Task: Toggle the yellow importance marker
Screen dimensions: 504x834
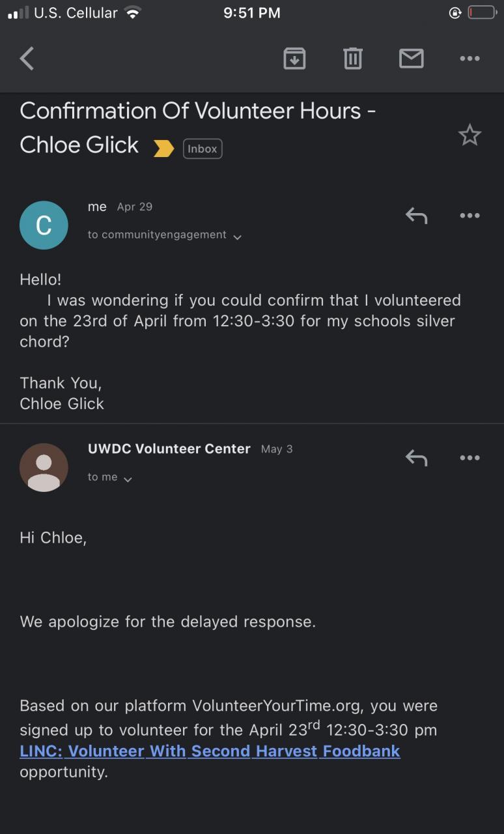Action: click(163, 149)
